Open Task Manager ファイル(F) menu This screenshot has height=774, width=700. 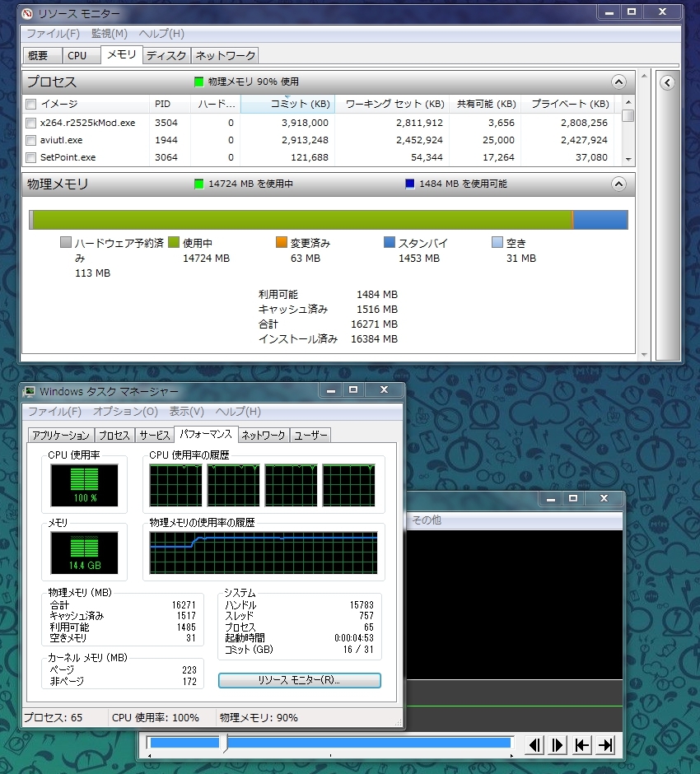click(x=54, y=411)
